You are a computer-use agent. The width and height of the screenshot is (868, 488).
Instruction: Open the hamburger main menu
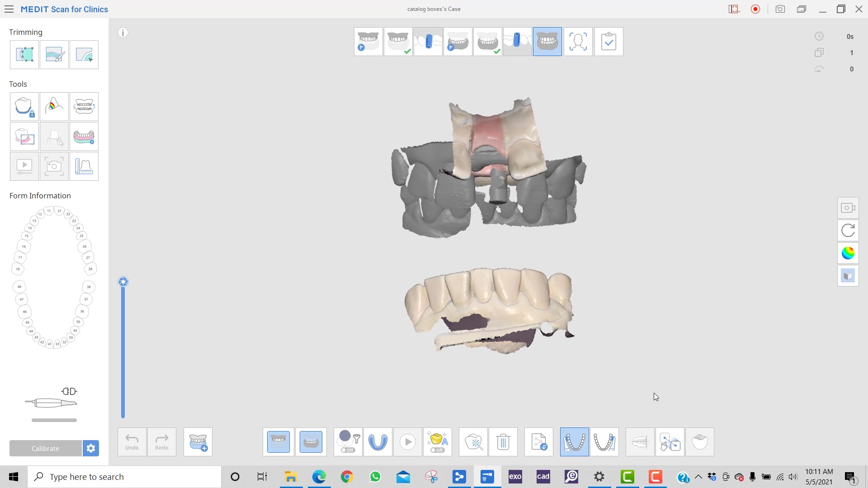click(9, 9)
